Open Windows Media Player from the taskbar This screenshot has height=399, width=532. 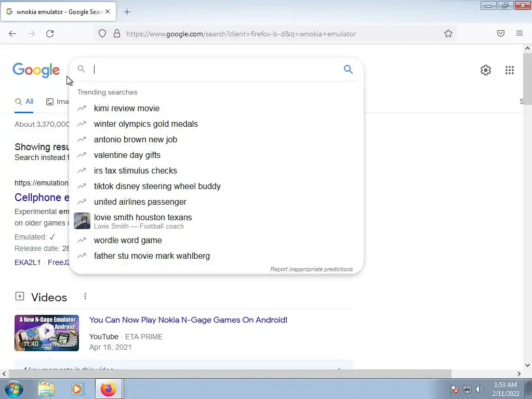[x=77, y=389]
